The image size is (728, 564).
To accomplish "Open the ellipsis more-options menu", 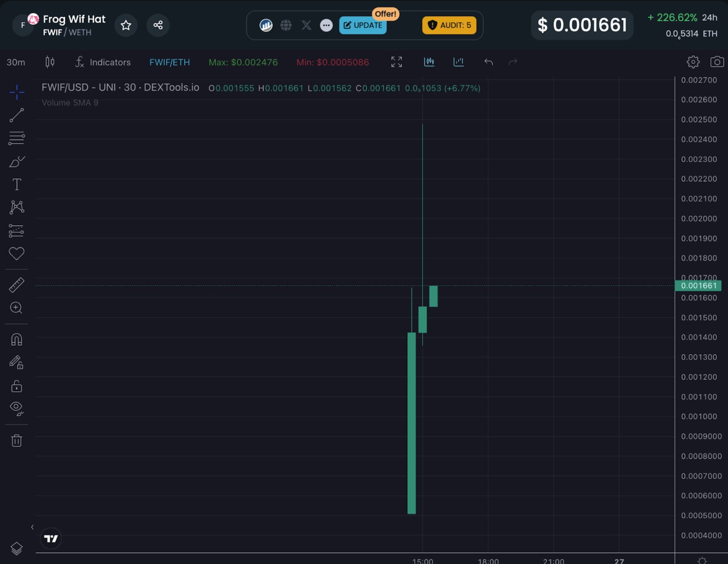I will (x=326, y=25).
